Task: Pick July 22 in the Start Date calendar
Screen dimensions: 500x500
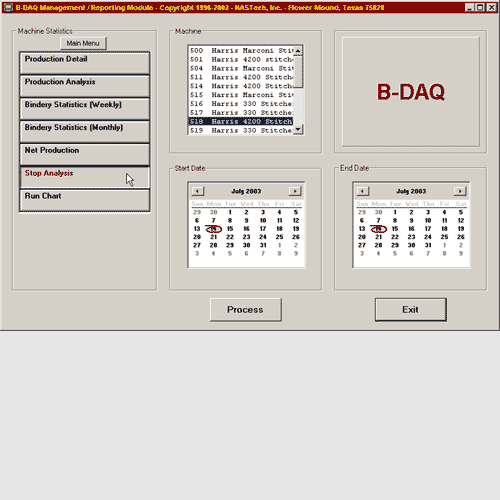Action: (230, 237)
